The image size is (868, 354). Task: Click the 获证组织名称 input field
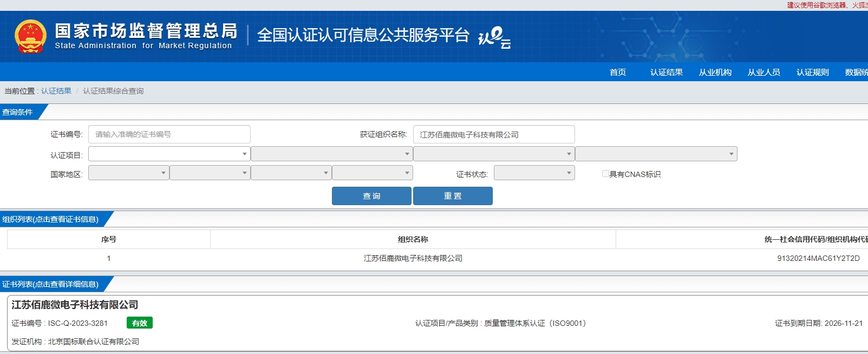coord(494,134)
